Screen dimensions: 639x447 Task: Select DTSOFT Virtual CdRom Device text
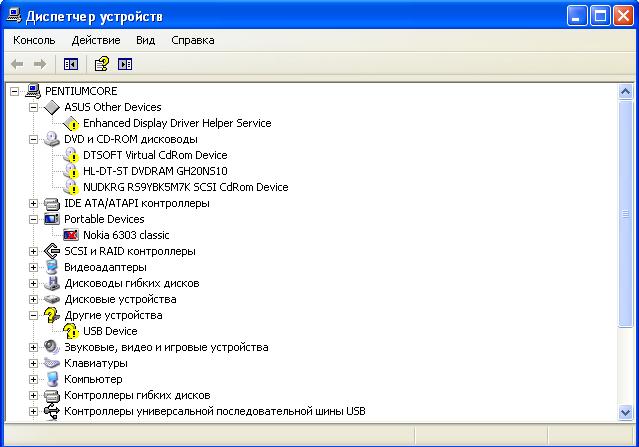[155, 155]
